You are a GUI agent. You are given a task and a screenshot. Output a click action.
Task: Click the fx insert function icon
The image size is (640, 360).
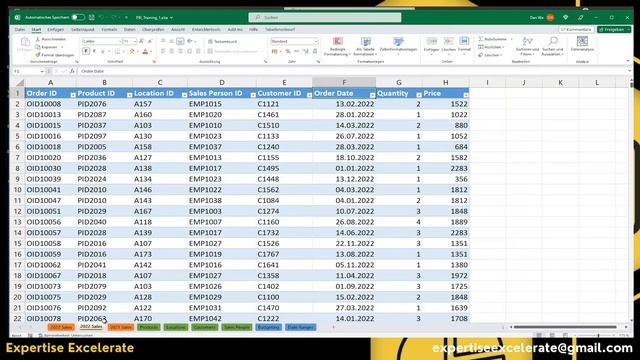tap(72, 71)
